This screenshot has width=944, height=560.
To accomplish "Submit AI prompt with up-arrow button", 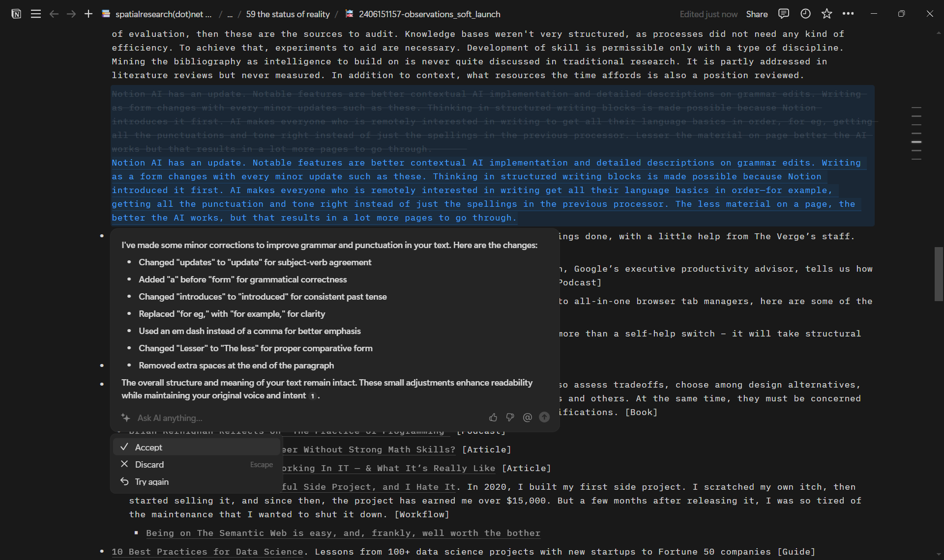I will pos(544,417).
